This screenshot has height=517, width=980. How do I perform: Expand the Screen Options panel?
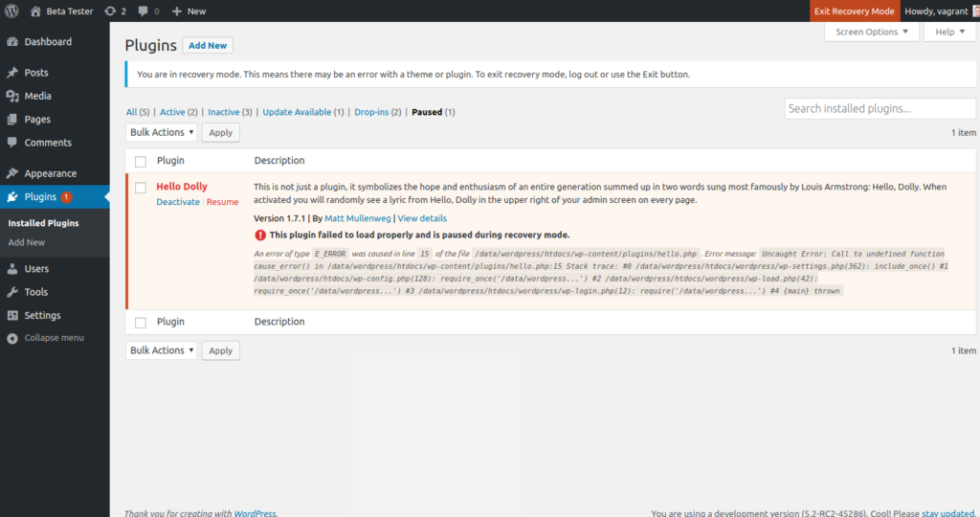click(872, 32)
